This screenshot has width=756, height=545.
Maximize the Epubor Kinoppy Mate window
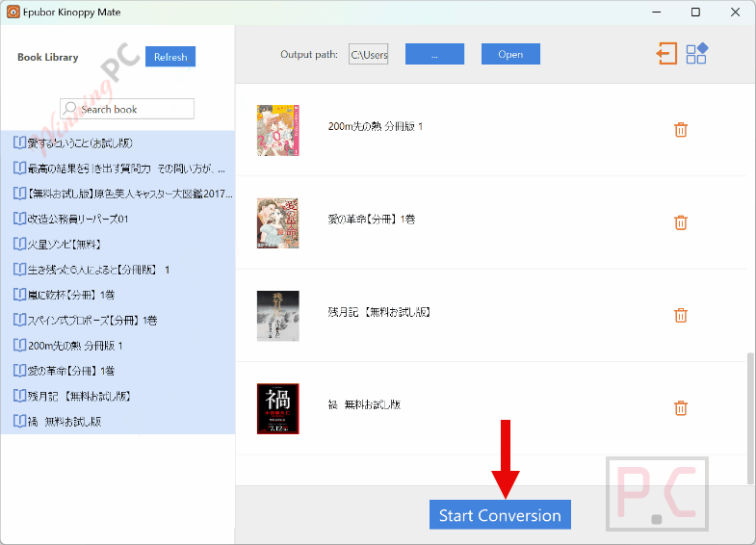click(x=695, y=13)
